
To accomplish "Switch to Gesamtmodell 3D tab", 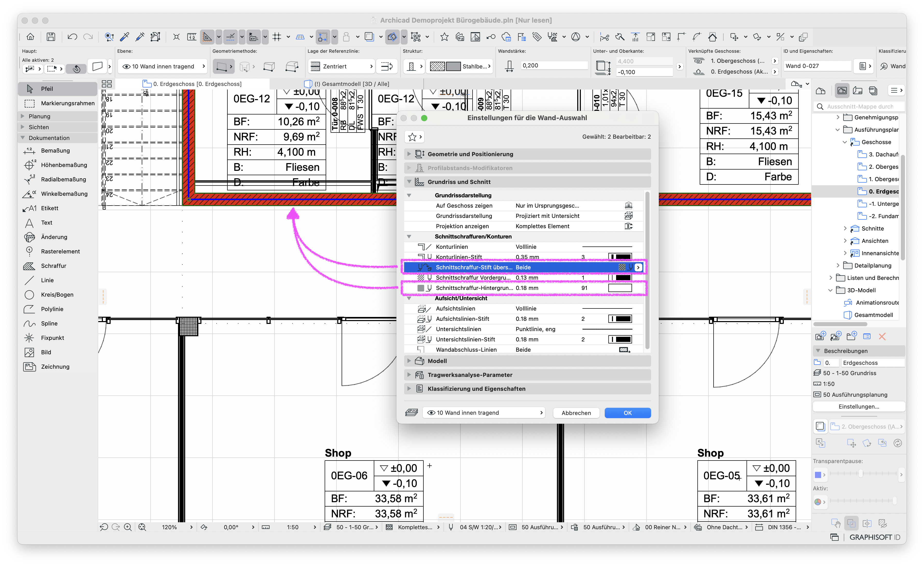I will click(x=347, y=84).
